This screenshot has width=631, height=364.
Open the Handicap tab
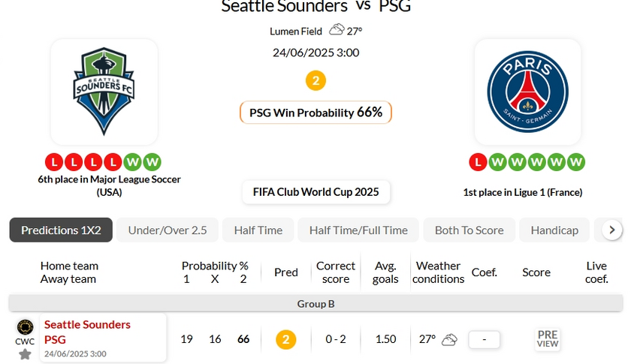pos(554,230)
